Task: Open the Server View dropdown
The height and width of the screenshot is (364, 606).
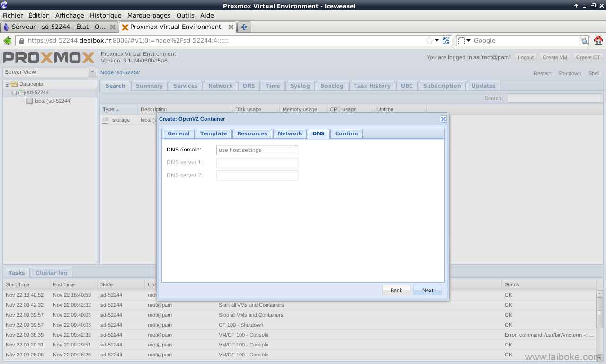Action: point(92,72)
